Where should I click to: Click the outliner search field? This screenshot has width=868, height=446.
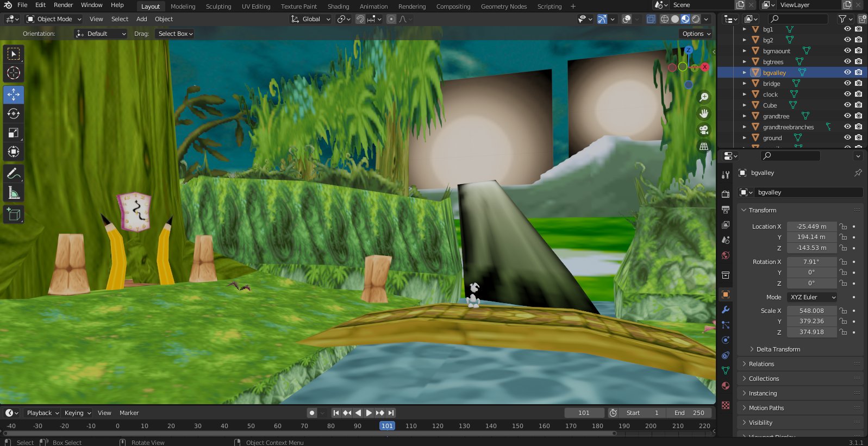click(x=798, y=19)
